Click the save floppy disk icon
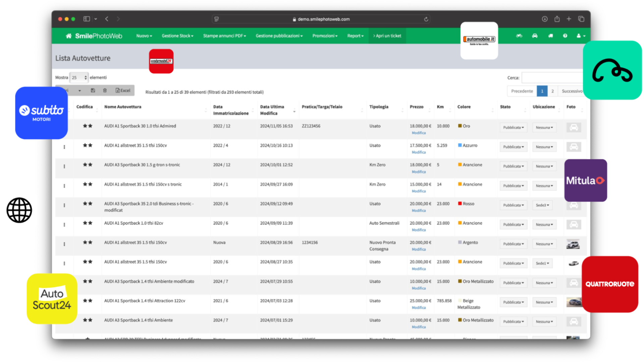The image size is (644, 362). pos(93,90)
